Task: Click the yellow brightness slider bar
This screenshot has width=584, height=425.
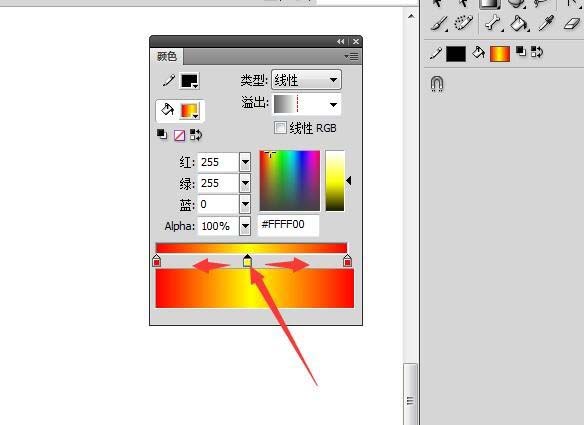Action: click(x=335, y=181)
